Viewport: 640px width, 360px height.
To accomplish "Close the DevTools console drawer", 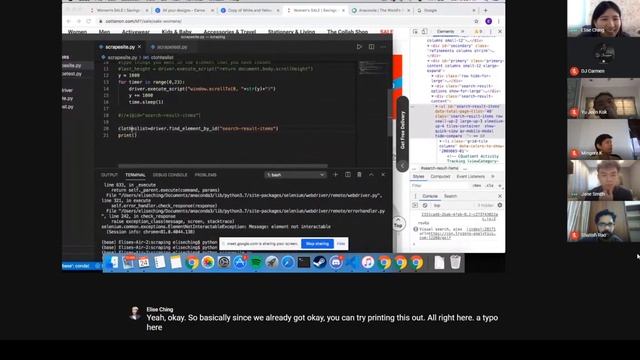I will pos(500,196).
